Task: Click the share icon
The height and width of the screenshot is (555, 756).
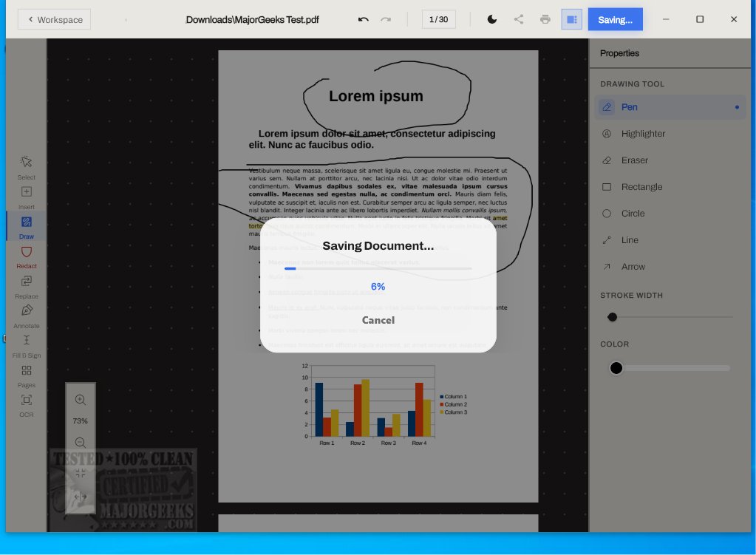Action: click(519, 19)
